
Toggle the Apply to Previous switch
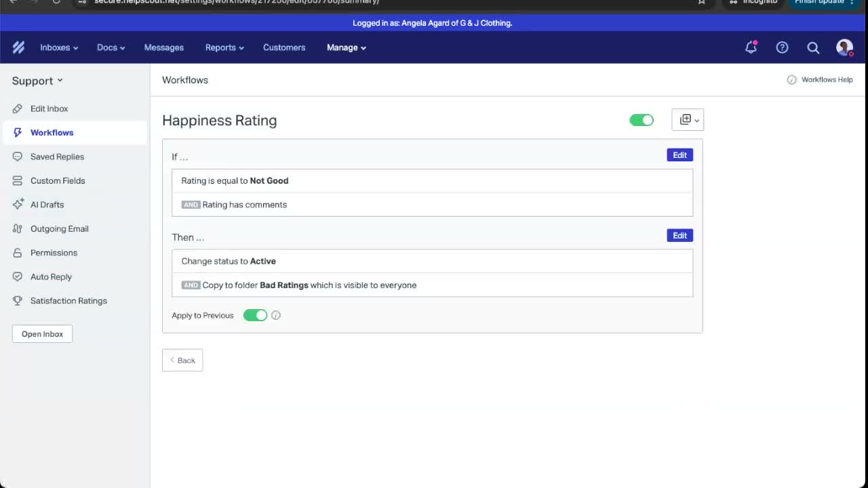click(256, 315)
